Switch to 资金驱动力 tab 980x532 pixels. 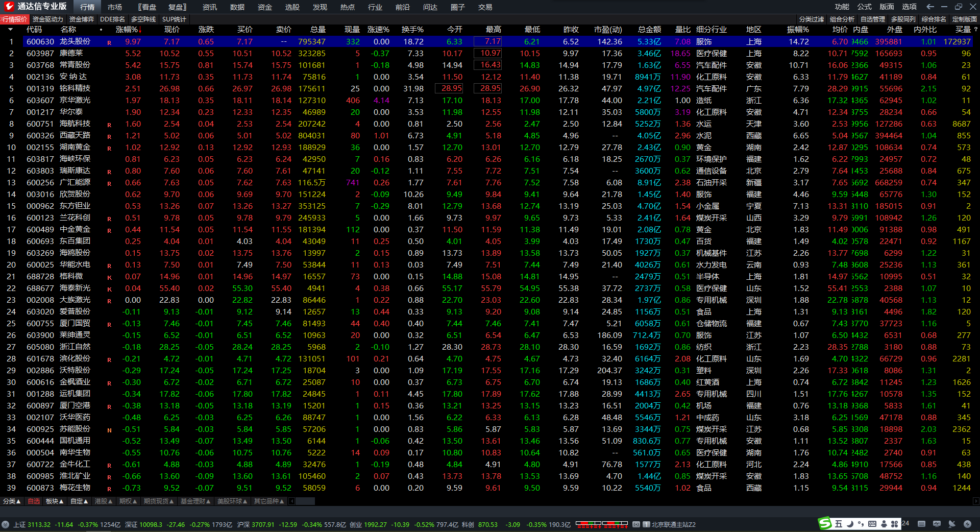click(x=48, y=19)
